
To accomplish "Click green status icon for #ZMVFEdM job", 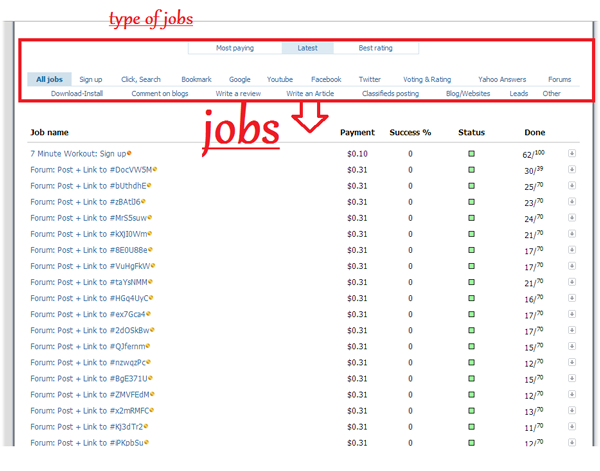I will 471,394.
